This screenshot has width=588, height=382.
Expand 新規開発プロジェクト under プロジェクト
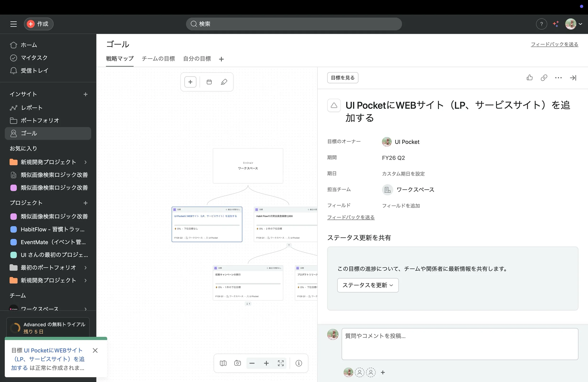point(86,280)
